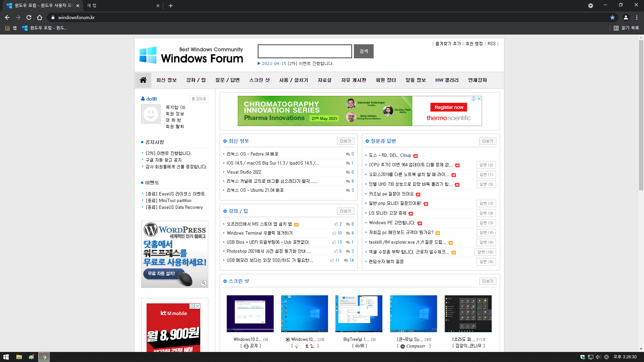
Task: Click 더보기 in 강좌 / 팁 section
Action: coord(345,211)
